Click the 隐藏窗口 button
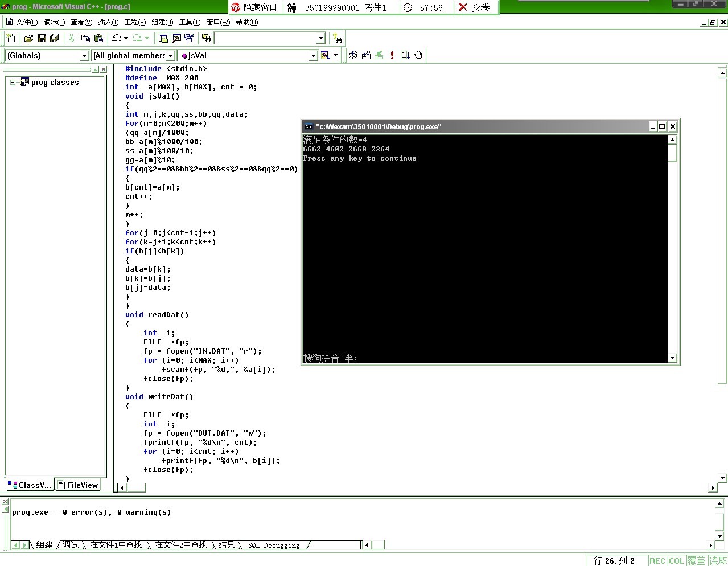The height and width of the screenshot is (566, 728). tap(254, 7)
